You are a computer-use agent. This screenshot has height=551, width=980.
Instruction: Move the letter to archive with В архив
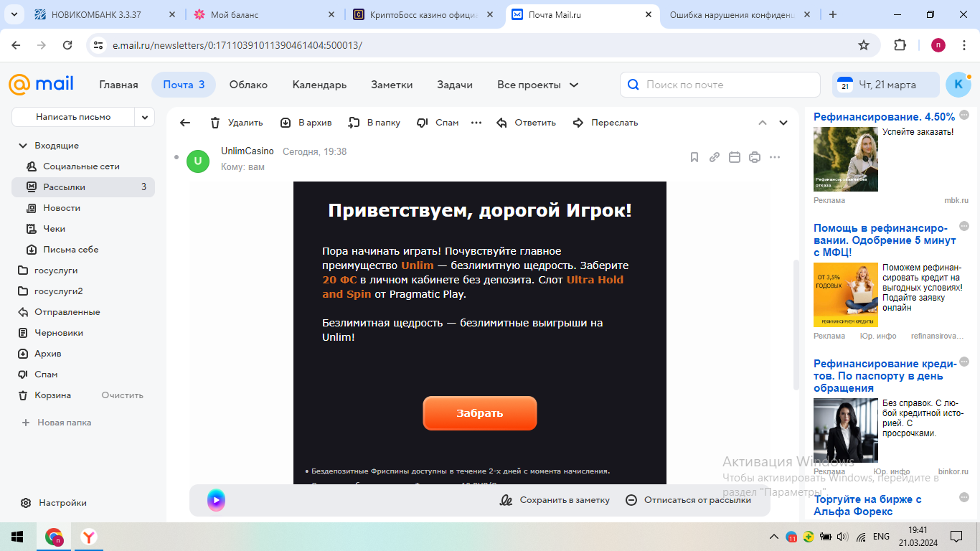click(306, 123)
